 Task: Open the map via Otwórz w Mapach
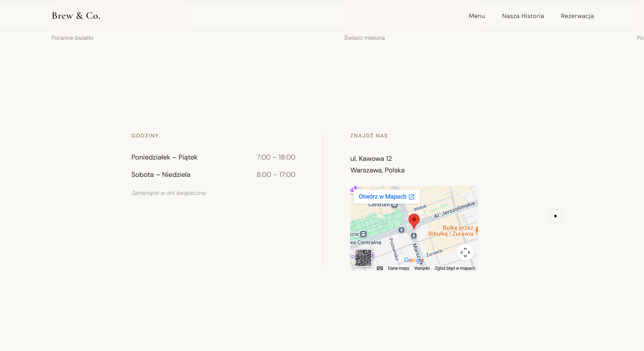(x=382, y=197)
